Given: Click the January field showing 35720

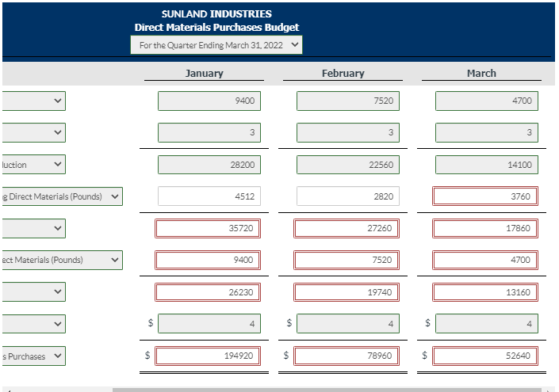Looking at the screenshot, I should (208, 228).
